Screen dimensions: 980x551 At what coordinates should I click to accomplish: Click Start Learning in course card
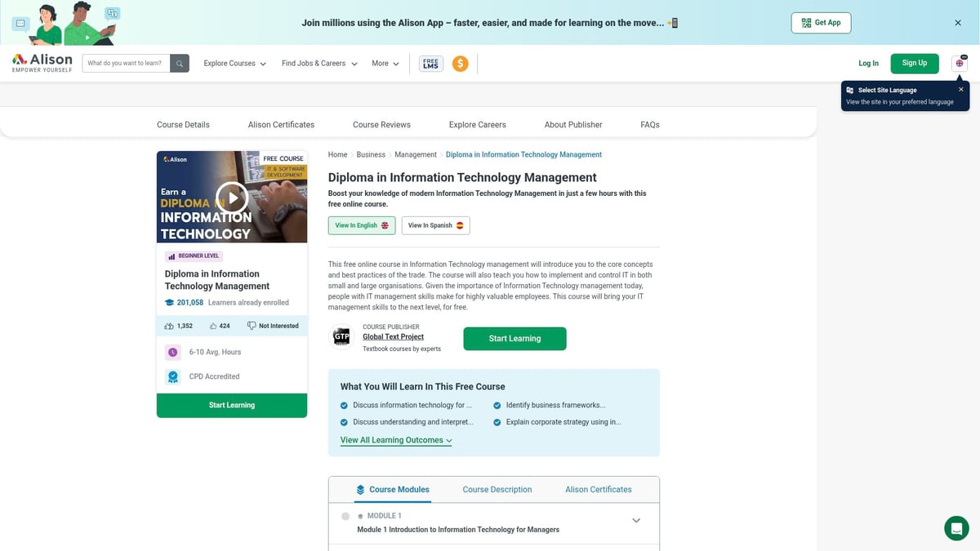click(232, 405)
